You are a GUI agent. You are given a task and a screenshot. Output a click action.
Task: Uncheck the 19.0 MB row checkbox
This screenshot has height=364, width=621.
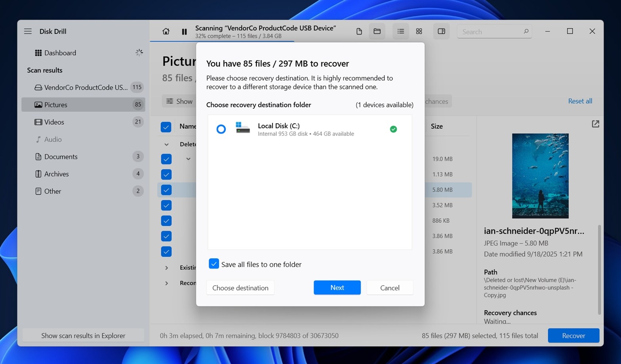point(166,159)
